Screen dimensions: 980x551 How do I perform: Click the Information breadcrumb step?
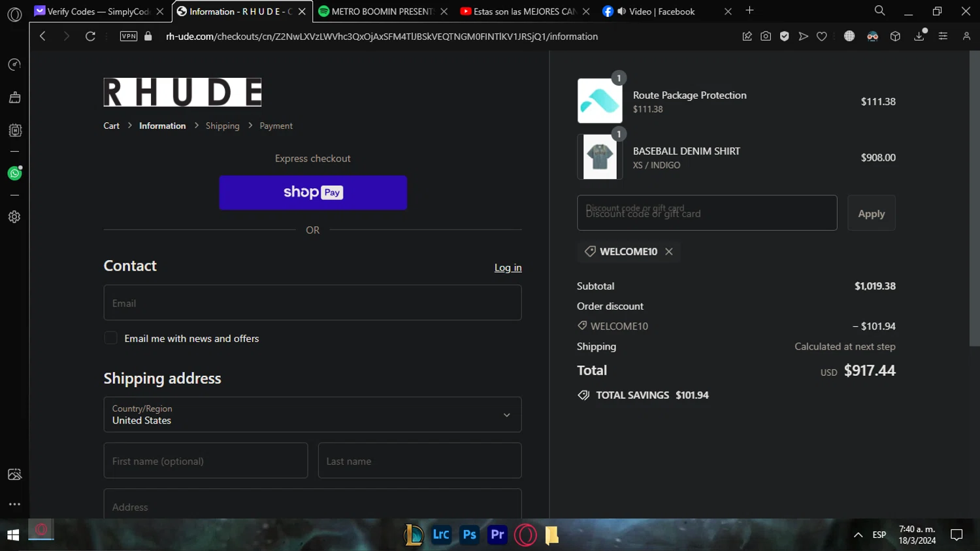point(163,125)
